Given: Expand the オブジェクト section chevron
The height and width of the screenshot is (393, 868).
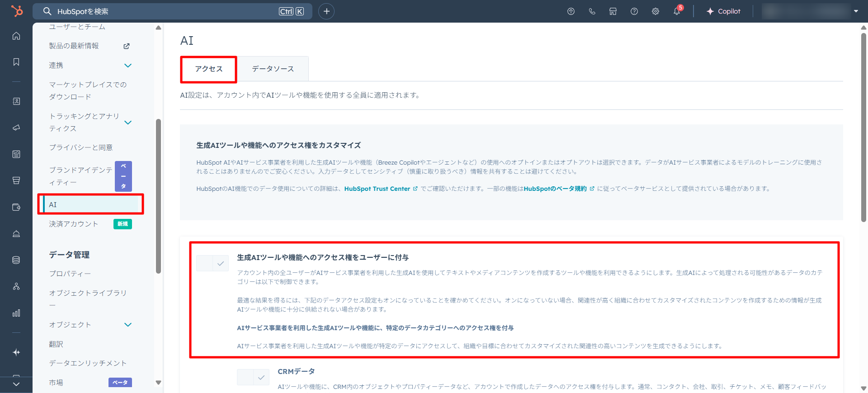Looking at the screenshot, I should click(x=128, y=325).
